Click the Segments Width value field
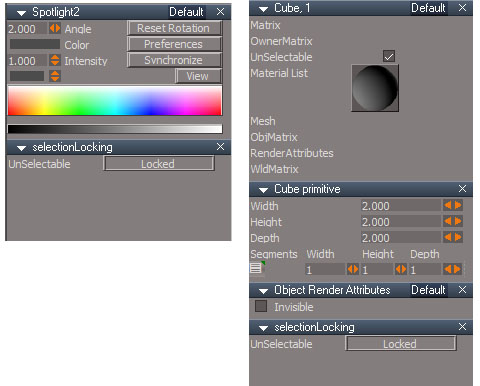This screenshot has width=480, height=386. coord(325,269)
